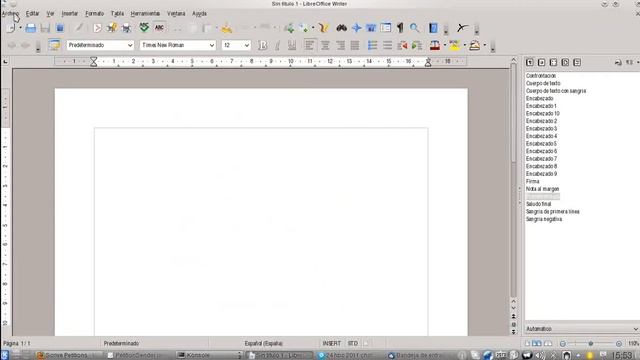Click the Open file icon
The image size is (640, 360).
31,28
